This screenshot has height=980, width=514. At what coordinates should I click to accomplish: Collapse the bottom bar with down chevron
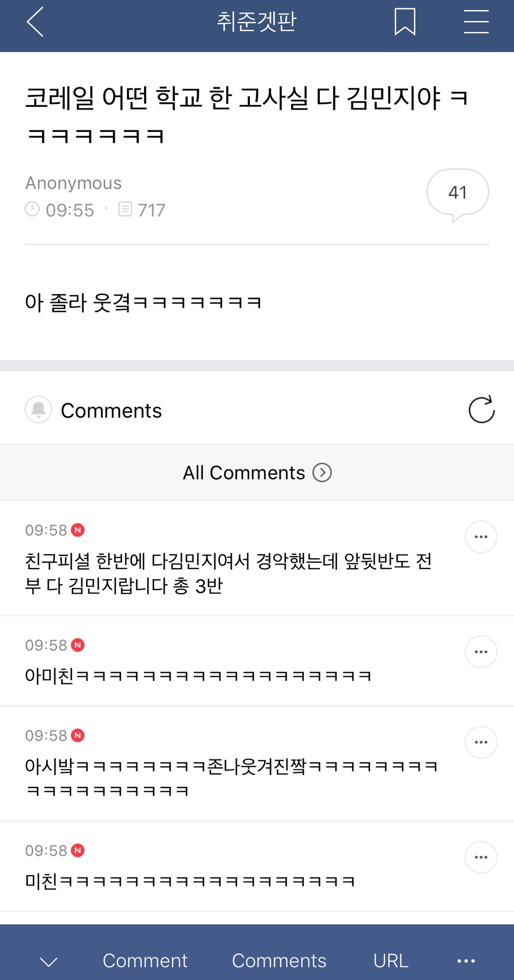click(x=49, y=961)
